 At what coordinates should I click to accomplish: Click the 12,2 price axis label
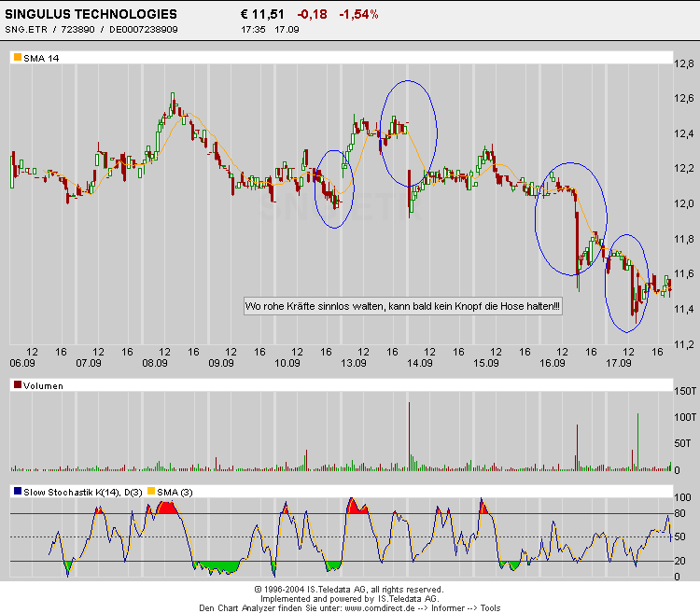click(684, 168)
